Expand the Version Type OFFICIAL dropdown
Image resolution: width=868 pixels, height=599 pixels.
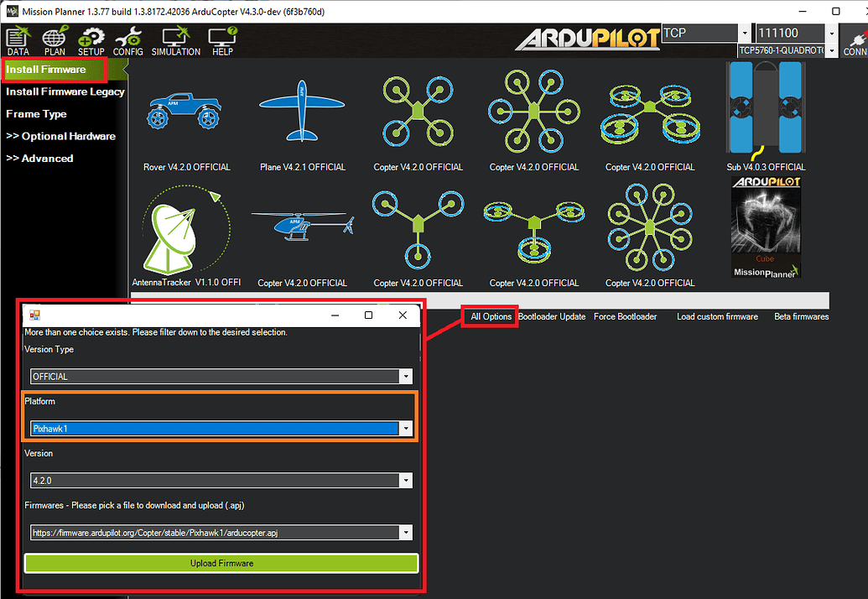(406, 377)
